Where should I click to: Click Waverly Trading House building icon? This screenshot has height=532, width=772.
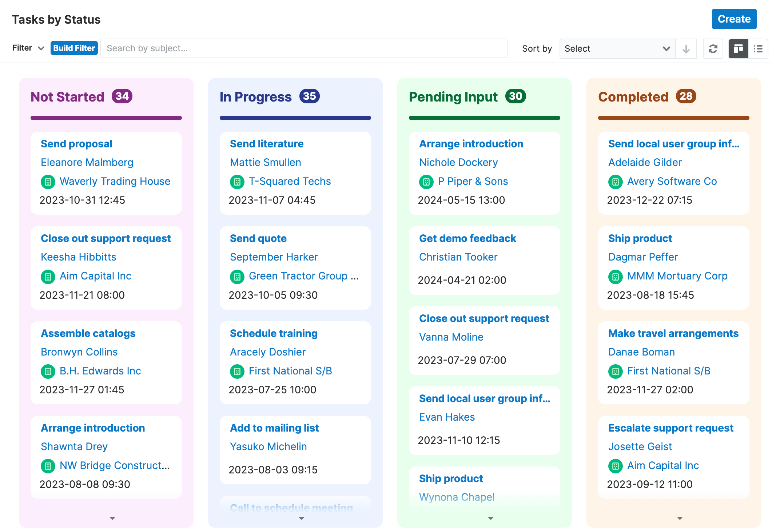pyautogui.click(x=48, y=181)
